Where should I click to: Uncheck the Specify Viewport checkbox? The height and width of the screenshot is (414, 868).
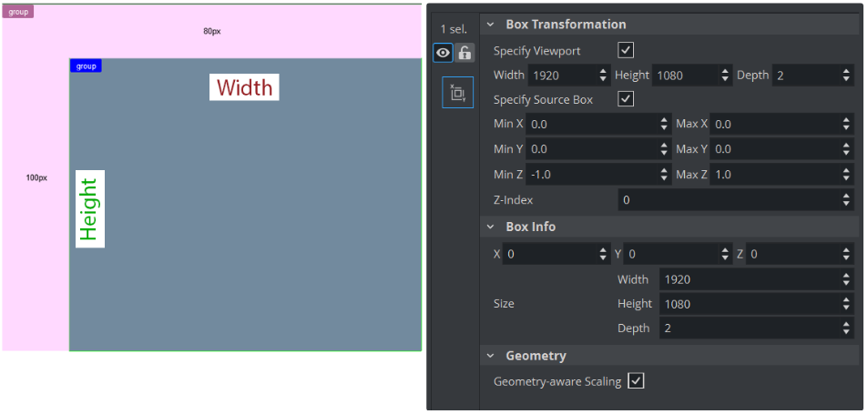pyautogui.click(x=626, y=51)
